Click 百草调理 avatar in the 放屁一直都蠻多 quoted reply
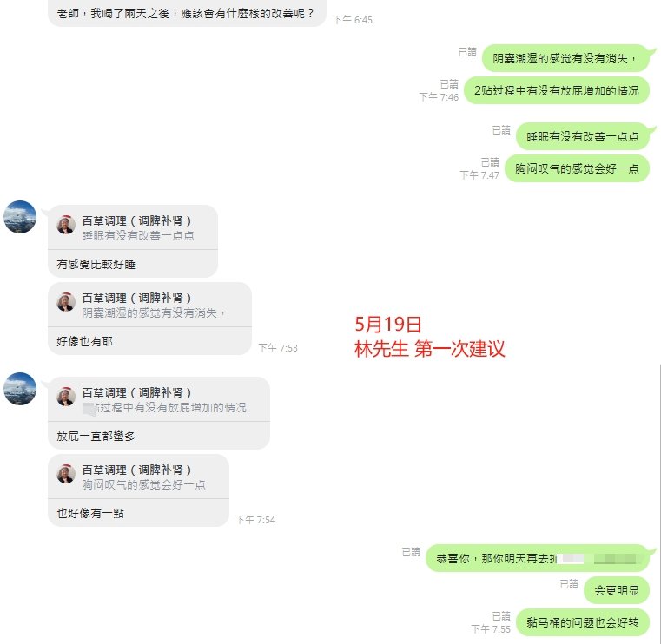The width and height of the screenshot is (661, 644). point(66,397)
